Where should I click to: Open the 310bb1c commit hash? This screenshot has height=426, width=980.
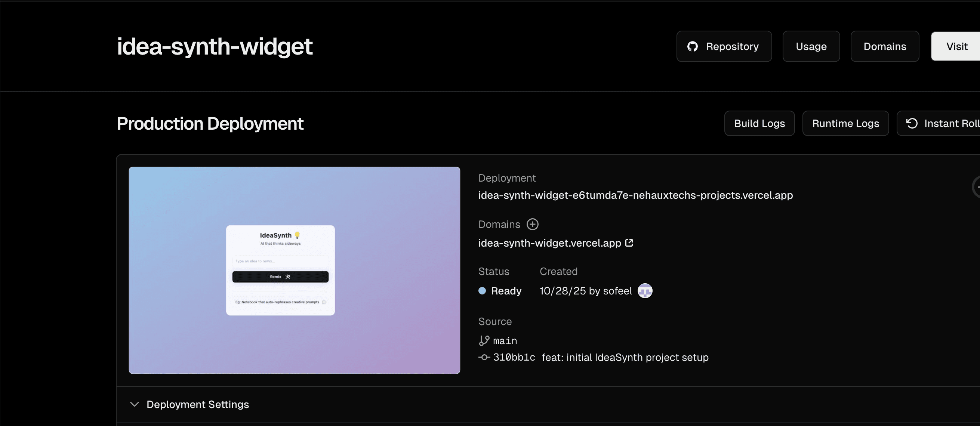click(x=514, y=358)
